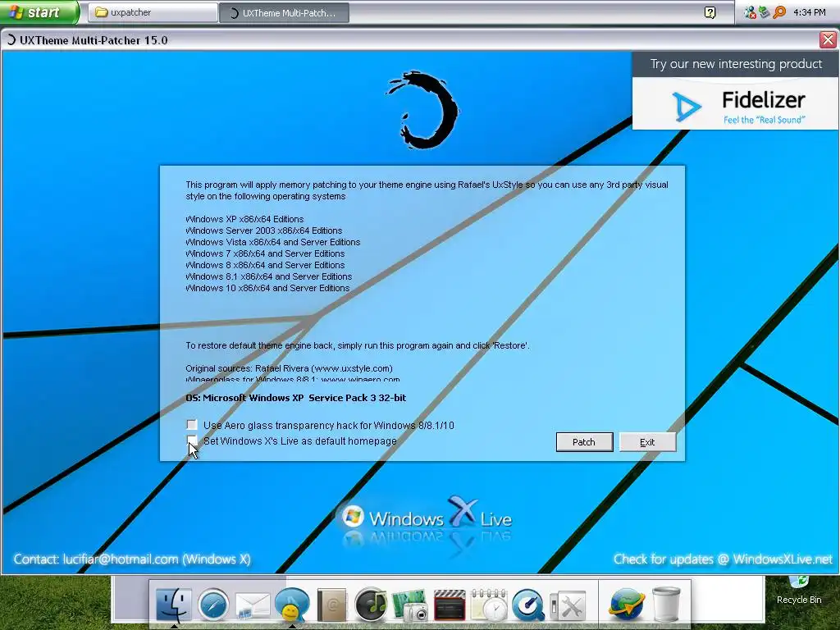Screen dimensions: 840x630
Task: Select UXTheme Multi-Patch taskbar button
Action: click(285, 13)
